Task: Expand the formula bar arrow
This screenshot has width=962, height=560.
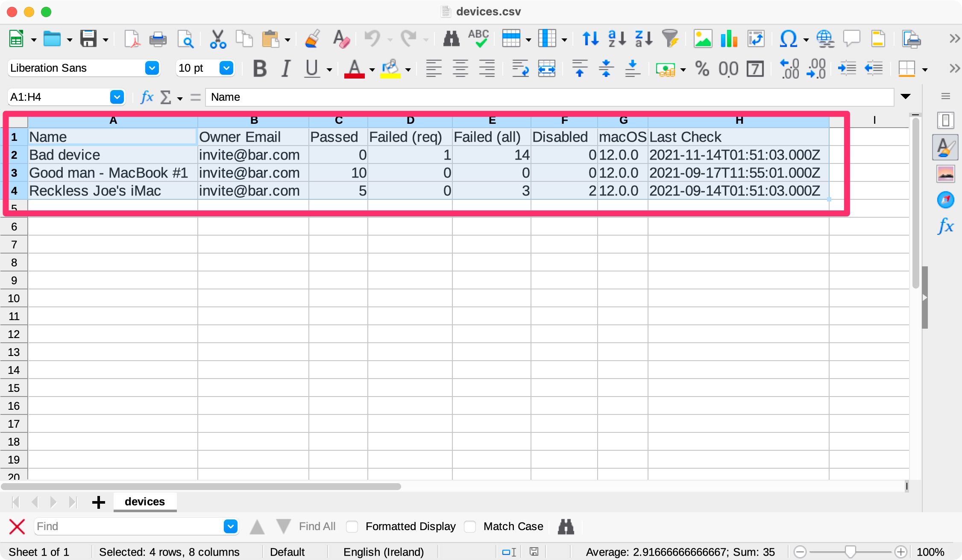Action: 905,96
